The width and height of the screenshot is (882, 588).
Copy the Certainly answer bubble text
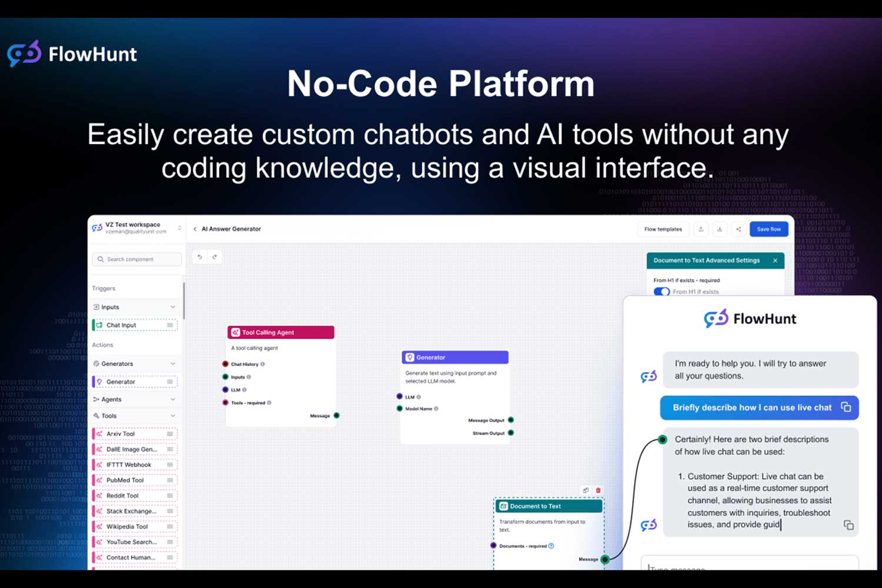848,525
